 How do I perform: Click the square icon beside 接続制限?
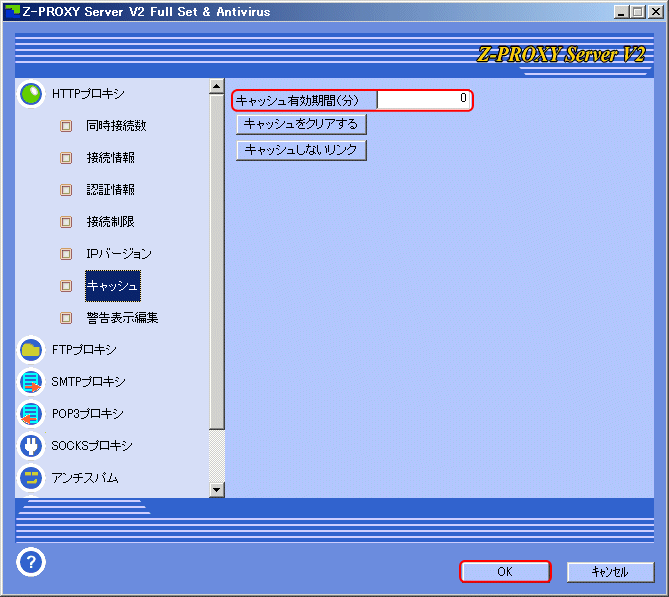pos(66,222)
